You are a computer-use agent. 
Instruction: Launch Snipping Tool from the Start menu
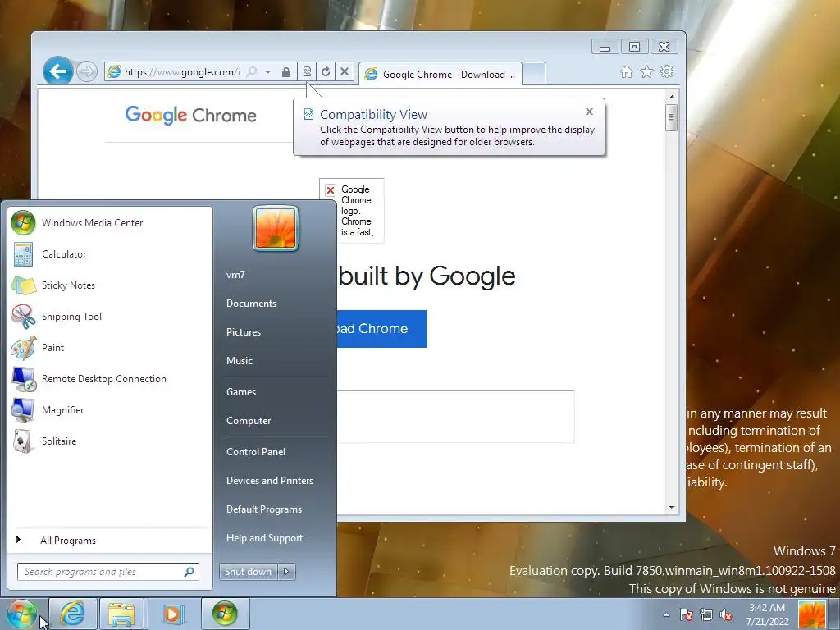110,316
